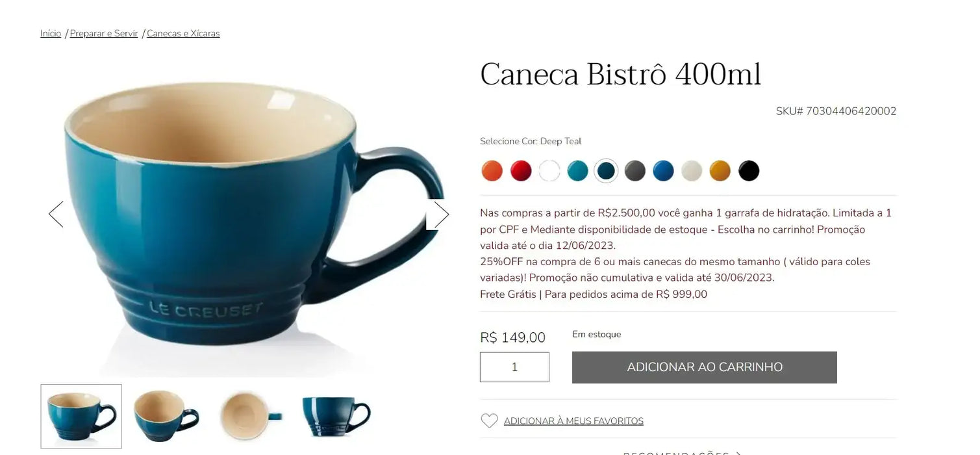Add product with Adicionar ao Carrinho button
Image resolution: width=980 pixels, height=455 pixels.
[705, 367]
